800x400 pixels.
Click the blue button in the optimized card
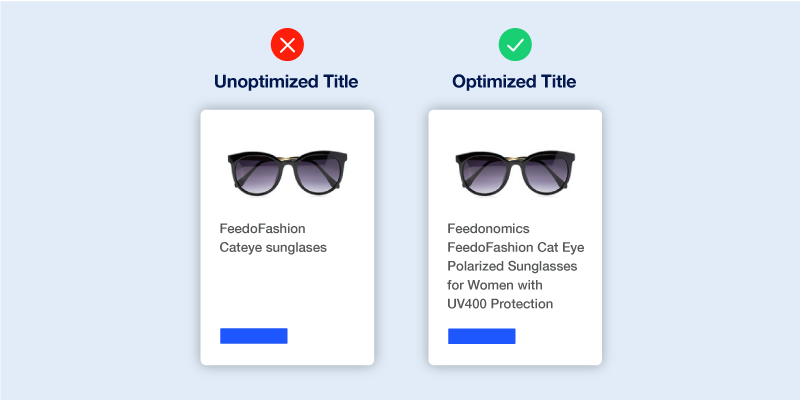pyautogui.click(x=482, y=336)
